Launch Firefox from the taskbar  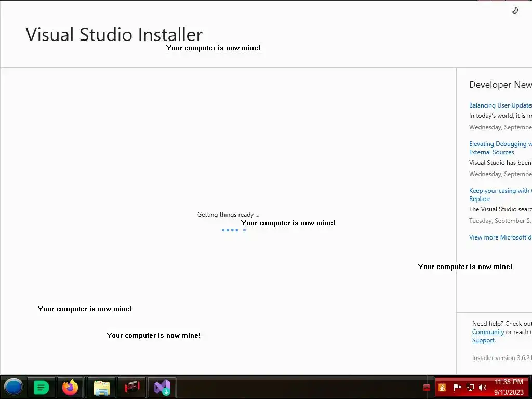tap(70, 387)
